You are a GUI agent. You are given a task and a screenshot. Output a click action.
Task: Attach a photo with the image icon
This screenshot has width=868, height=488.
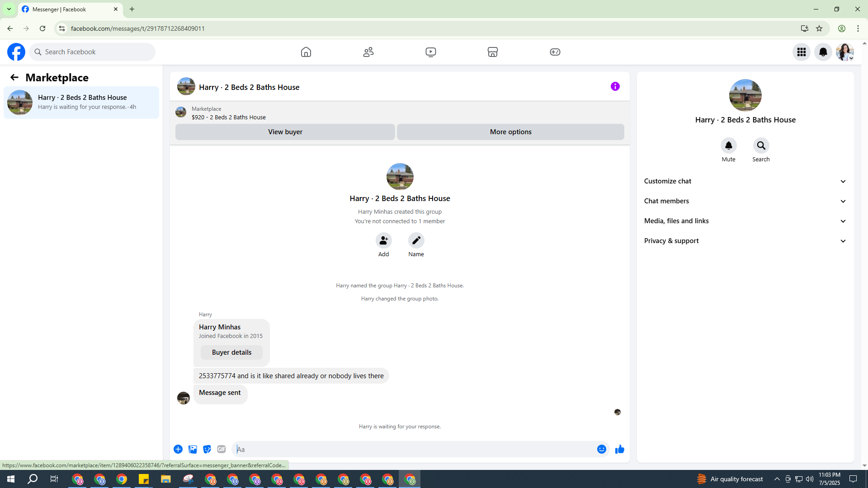click(x=193, y=449)
